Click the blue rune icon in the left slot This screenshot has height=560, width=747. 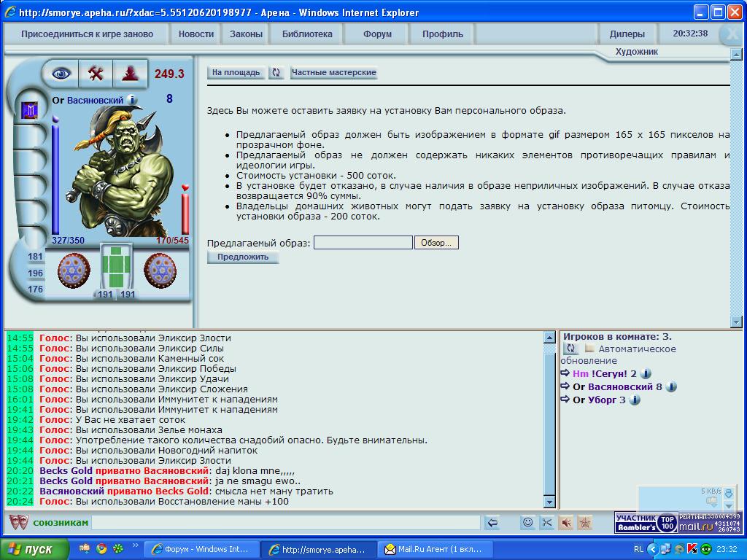pos(29,111)
